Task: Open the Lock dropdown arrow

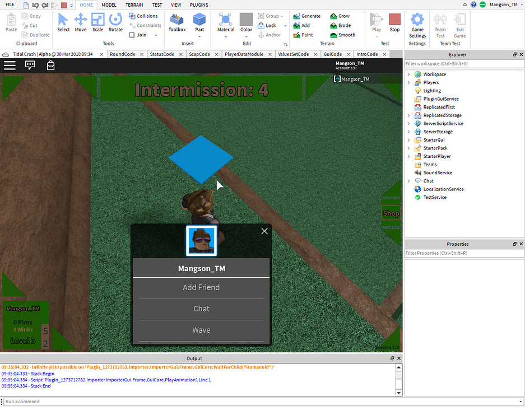Action: [285, 26]
